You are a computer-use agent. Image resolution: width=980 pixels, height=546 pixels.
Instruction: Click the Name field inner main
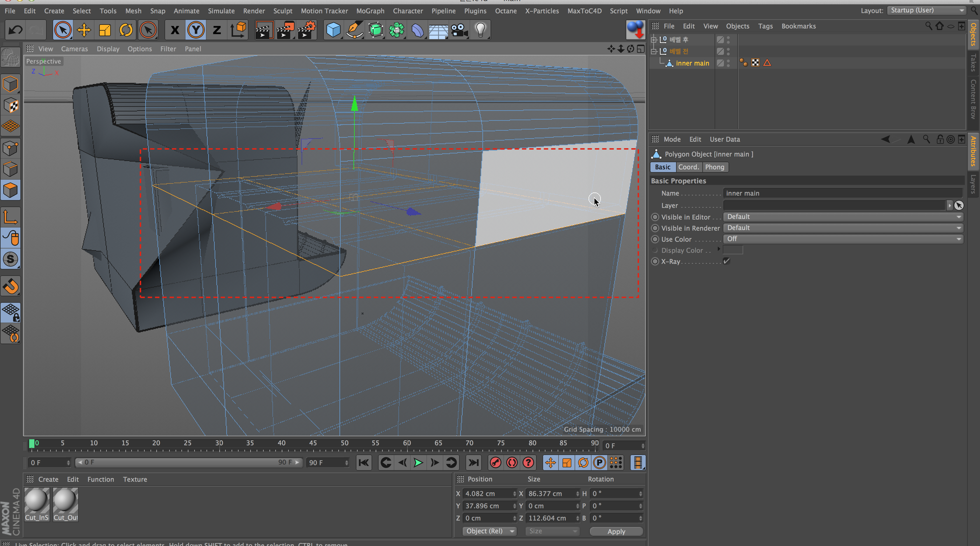pyautogui.click(x=842, y=193)
